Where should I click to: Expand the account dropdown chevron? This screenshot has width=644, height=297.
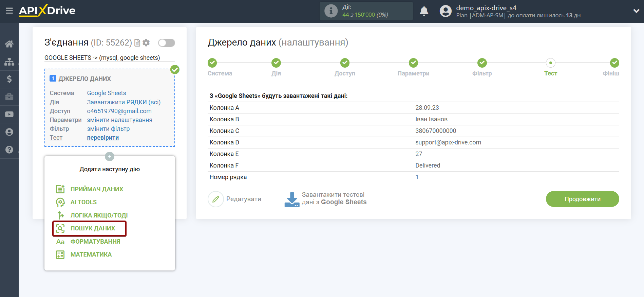click(x=636, y=11)
